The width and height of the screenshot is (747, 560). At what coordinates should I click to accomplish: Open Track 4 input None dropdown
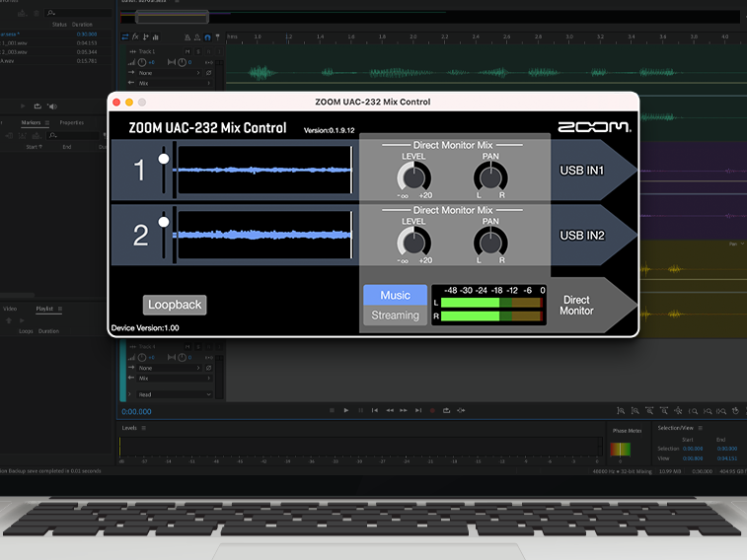click(169, 368)
